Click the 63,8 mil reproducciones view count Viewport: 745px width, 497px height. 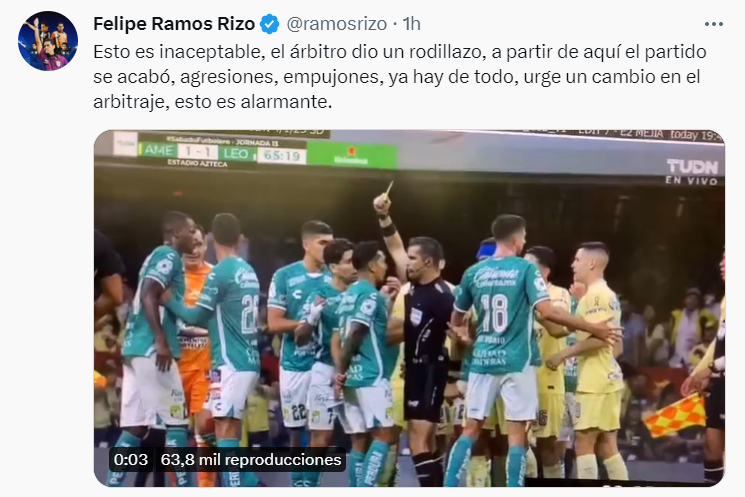click(x=251, y=460)
